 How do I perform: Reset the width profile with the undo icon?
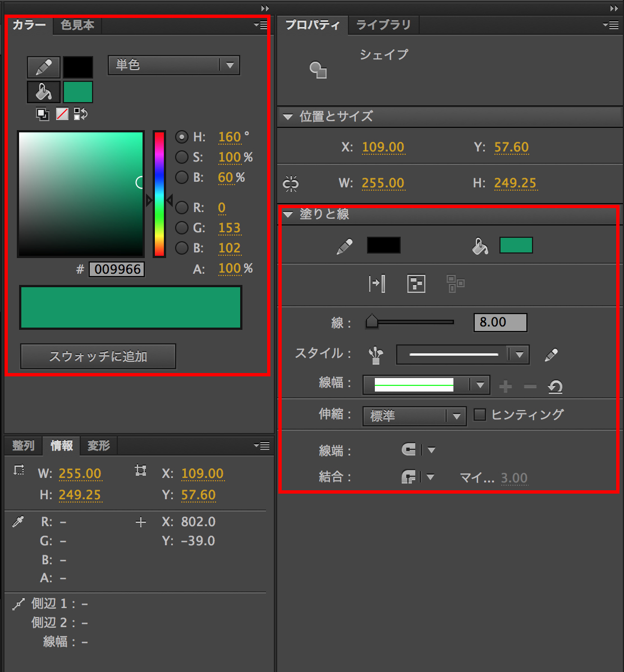[x=555, y=386]
